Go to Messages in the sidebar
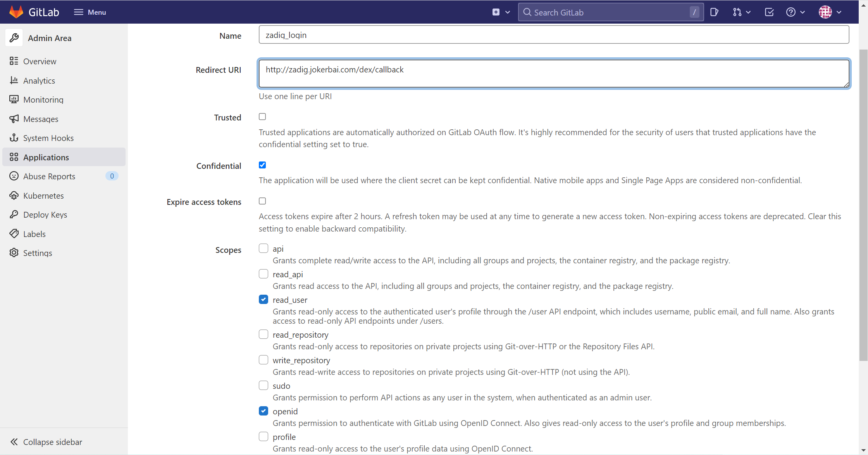 click(x=64, y=119)
